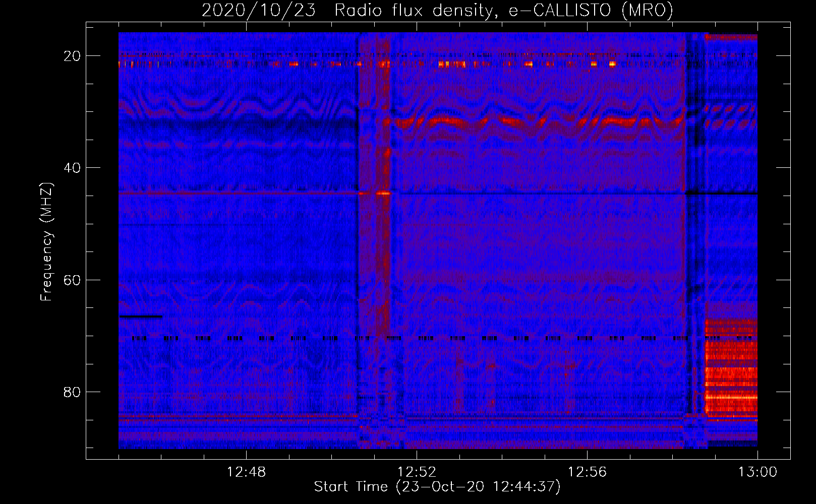Select the 40 MHz frequency tick label
Image resolution: width=816 pixels, height=504 pixels.
[x=72, y=168]
